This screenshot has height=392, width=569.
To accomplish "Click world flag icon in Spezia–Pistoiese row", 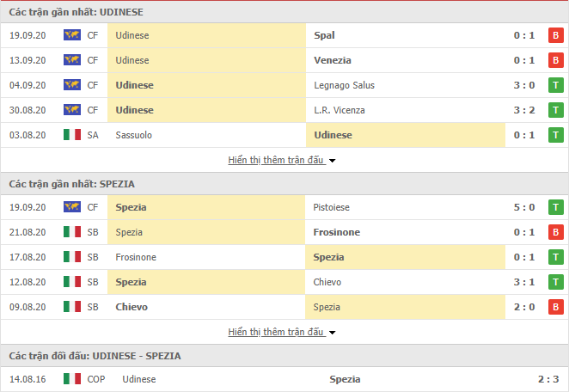I will tap(72, 207).
